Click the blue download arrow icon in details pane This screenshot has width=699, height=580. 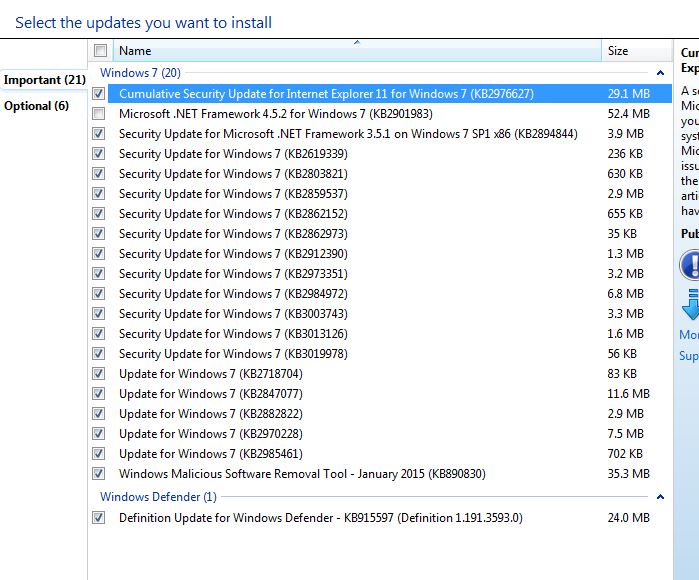point(691,304)
